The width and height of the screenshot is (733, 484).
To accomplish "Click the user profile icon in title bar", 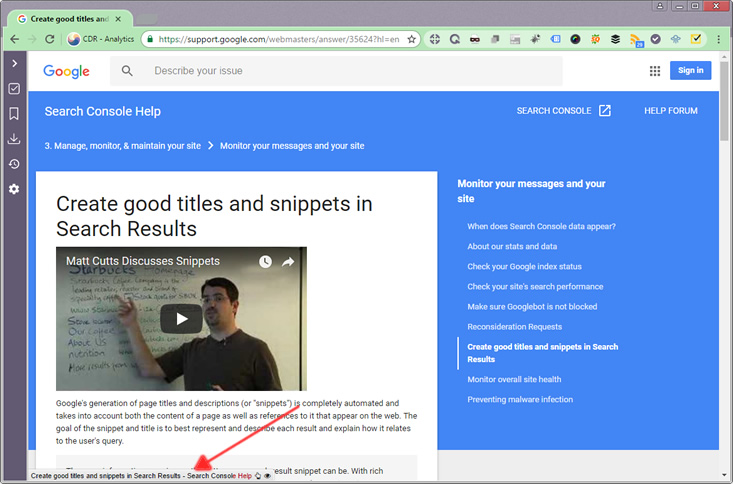I will coord(660,6).
